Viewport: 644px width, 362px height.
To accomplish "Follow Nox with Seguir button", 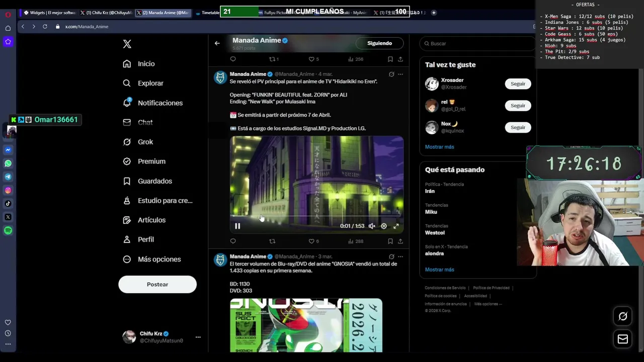I will pos(518,127).
